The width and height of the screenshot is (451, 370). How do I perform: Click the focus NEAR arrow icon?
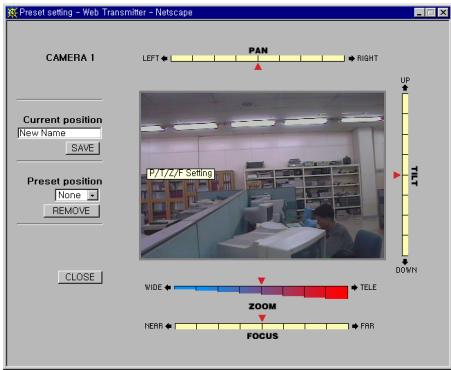point(168,326)
